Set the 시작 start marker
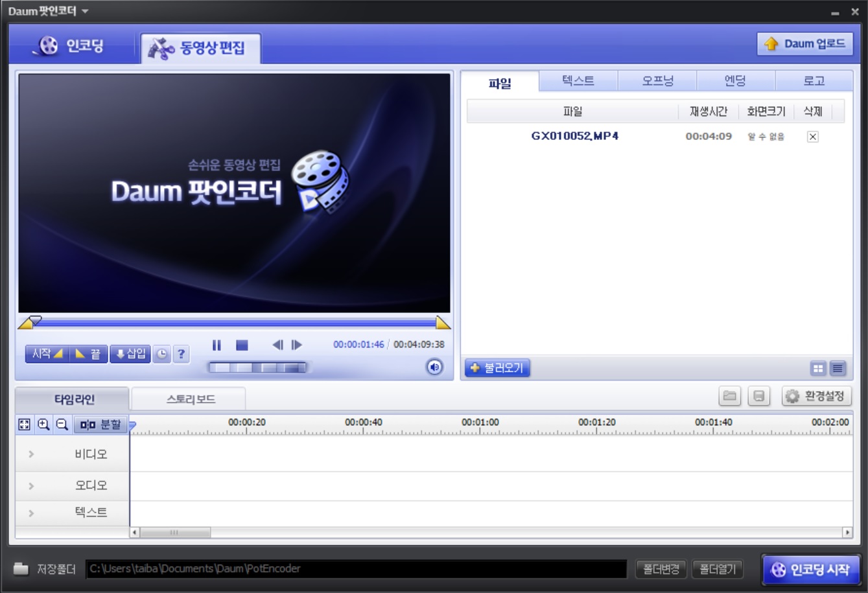 [x=47, y=354]
